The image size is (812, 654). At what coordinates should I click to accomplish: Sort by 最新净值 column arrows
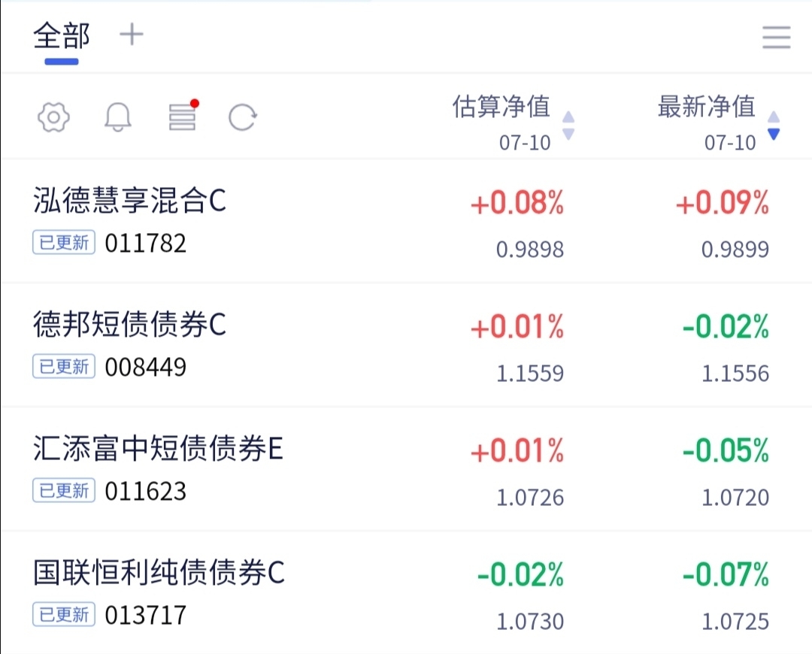[x=774, y=126]
